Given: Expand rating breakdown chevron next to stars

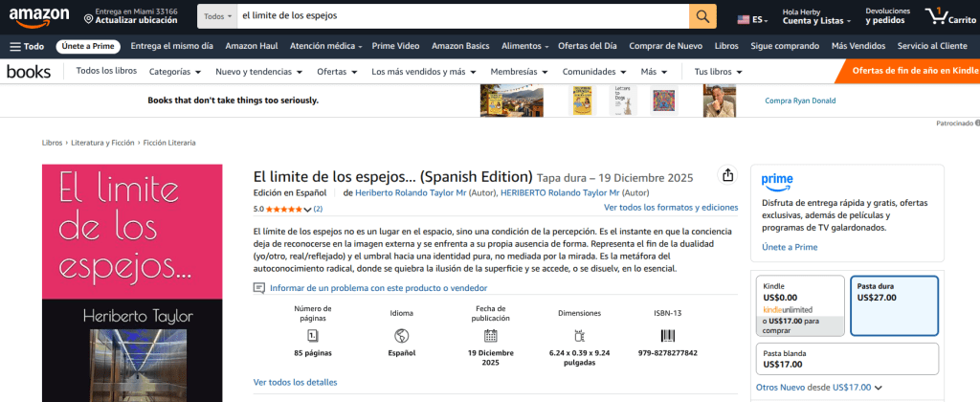Looking at the screenshot, I should click(307, 210).
